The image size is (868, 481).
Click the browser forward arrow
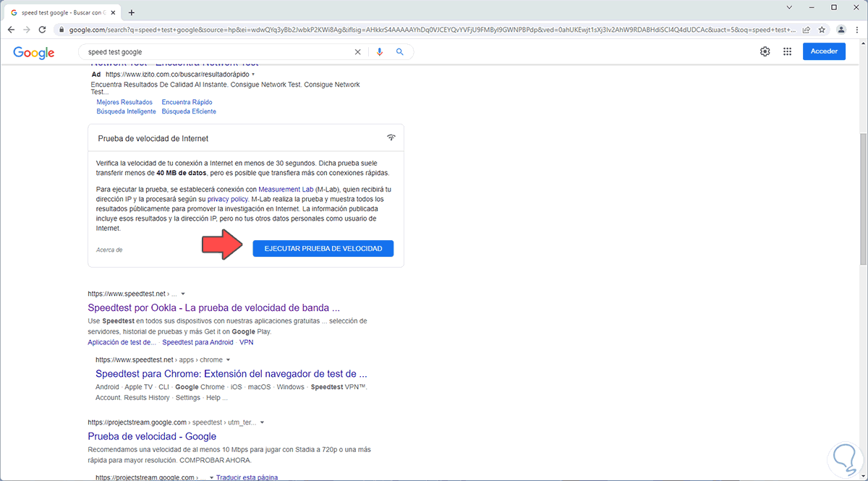click(27, 30)
